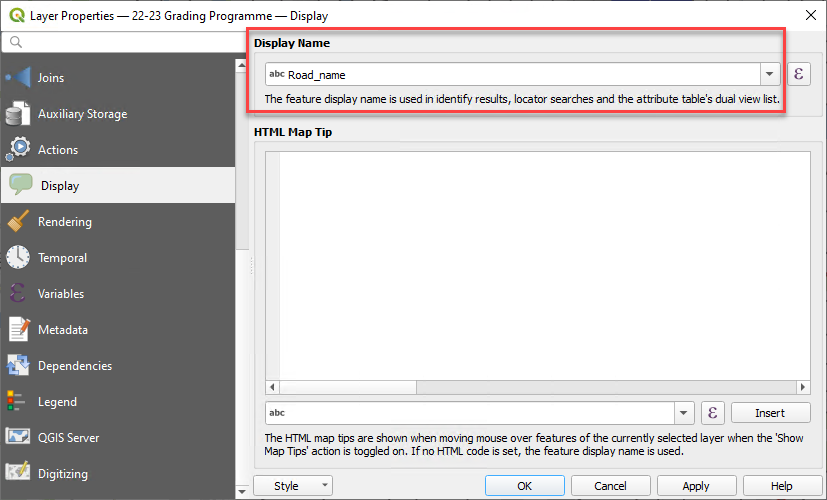827x500 pixels.
Task: Click inside the HTML Map Tip text area
Action: 537,265
